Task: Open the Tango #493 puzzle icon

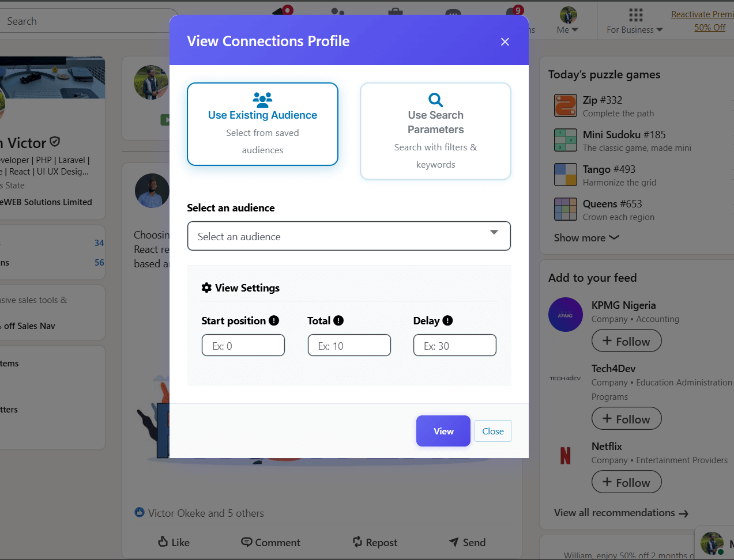Action: 565,175
